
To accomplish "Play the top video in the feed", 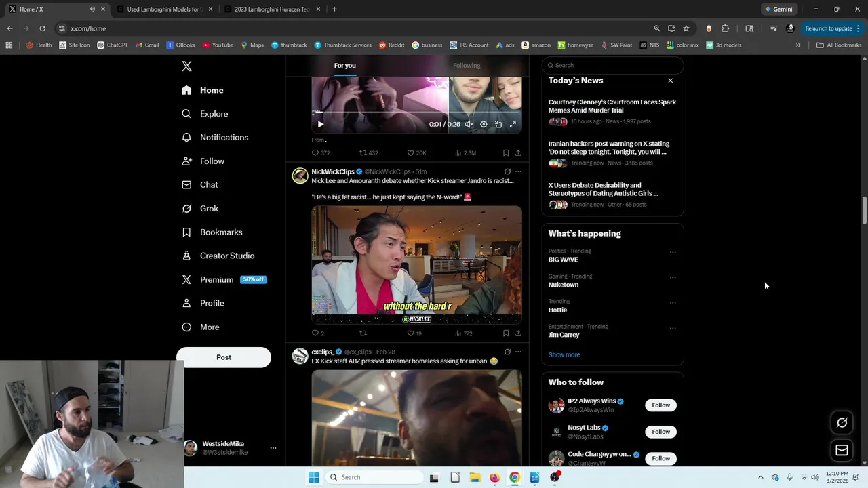I will 321,125.
